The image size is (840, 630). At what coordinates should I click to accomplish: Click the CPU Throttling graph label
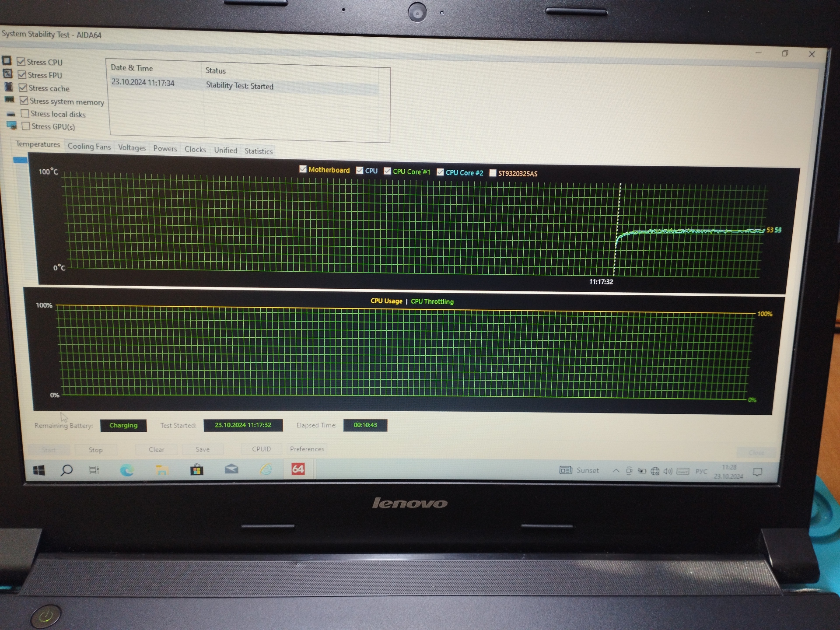[432, 301]
